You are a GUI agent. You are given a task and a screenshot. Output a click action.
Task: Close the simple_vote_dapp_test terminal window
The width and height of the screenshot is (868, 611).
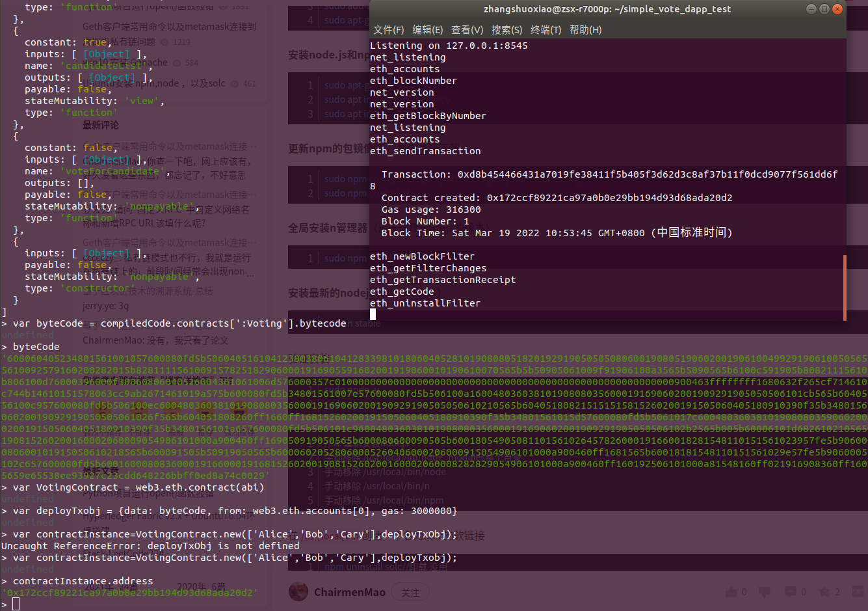[x=837, y=9]
